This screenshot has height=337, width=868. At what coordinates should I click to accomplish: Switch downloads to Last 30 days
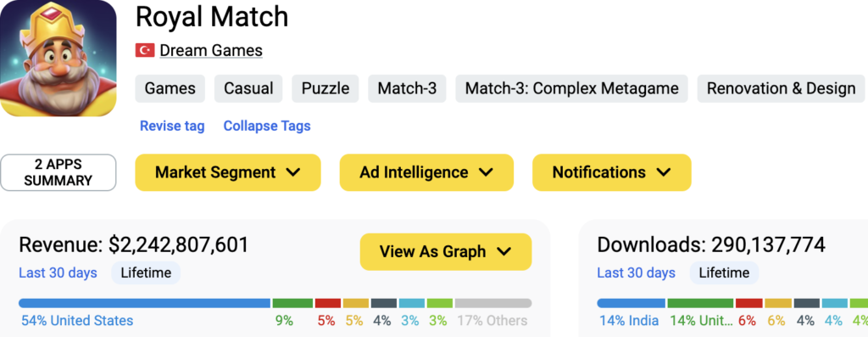(636, 272)
